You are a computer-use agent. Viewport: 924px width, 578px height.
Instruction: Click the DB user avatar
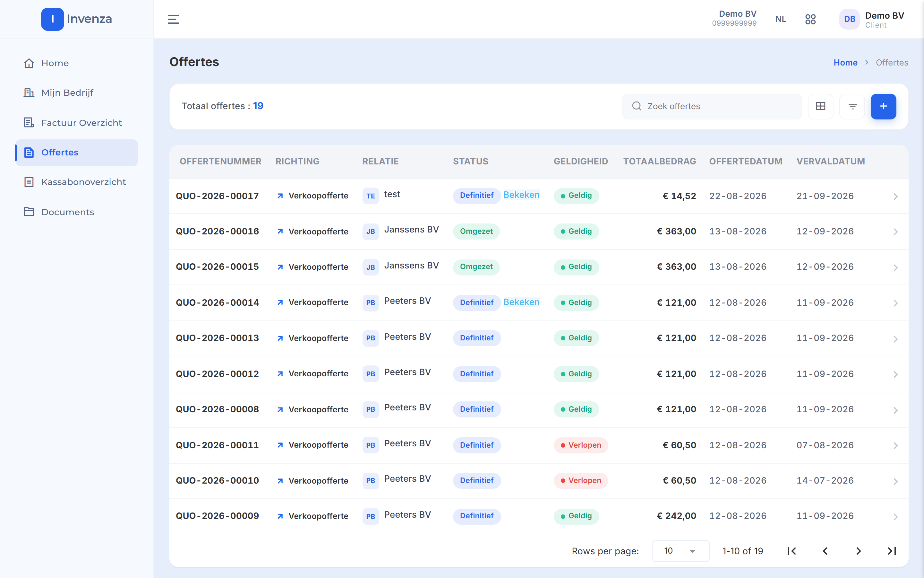coord(849,19)
